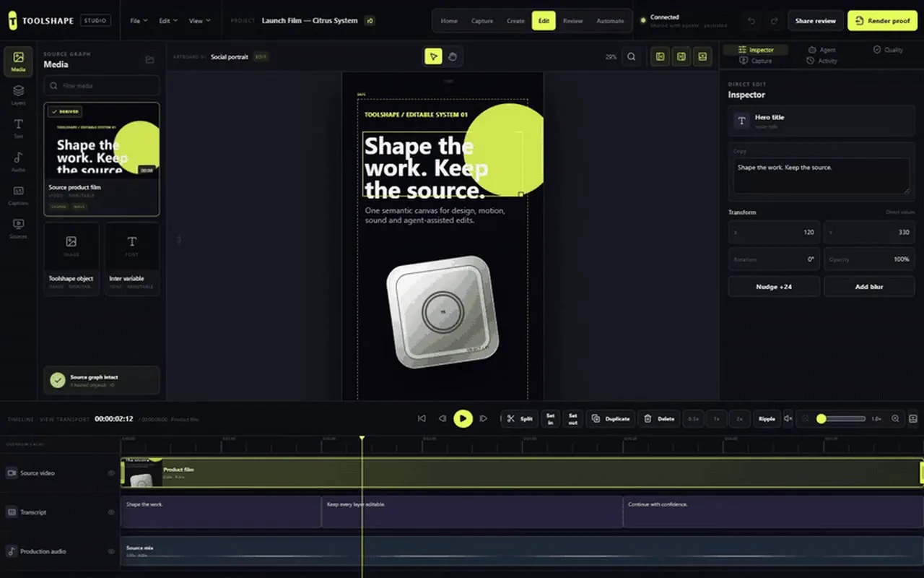Open the View menu dropdown

pos(199,21)
